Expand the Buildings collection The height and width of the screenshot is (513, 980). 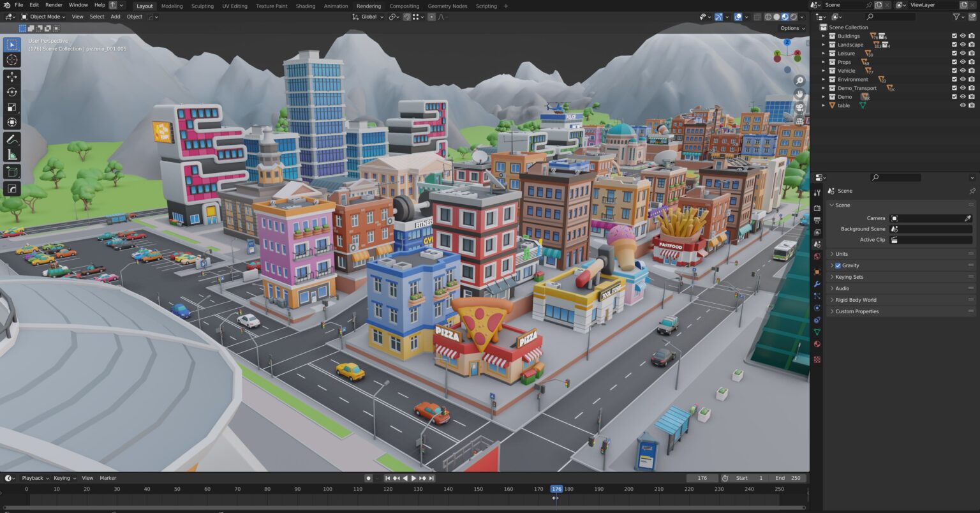point(823,36)
